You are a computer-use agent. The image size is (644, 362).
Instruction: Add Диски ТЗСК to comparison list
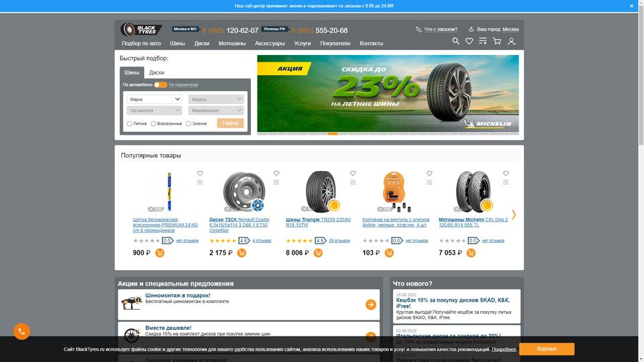276,182
